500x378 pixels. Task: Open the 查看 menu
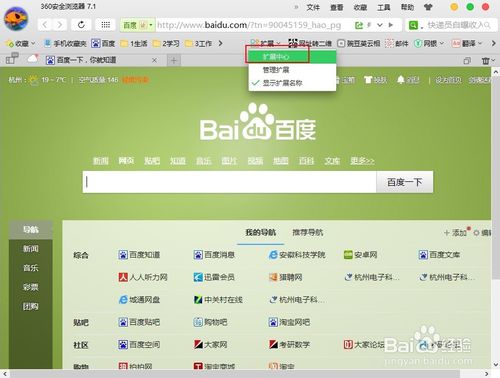tap(337, 7)
